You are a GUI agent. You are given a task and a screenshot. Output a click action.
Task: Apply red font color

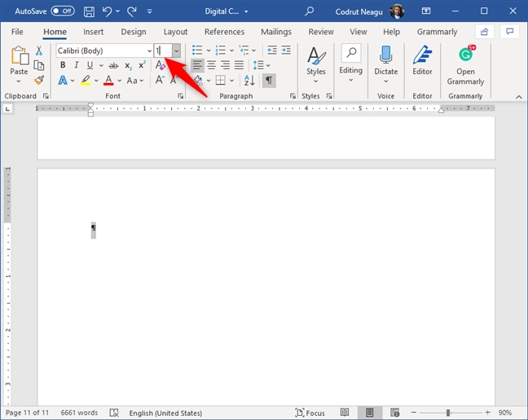(108, 81)
